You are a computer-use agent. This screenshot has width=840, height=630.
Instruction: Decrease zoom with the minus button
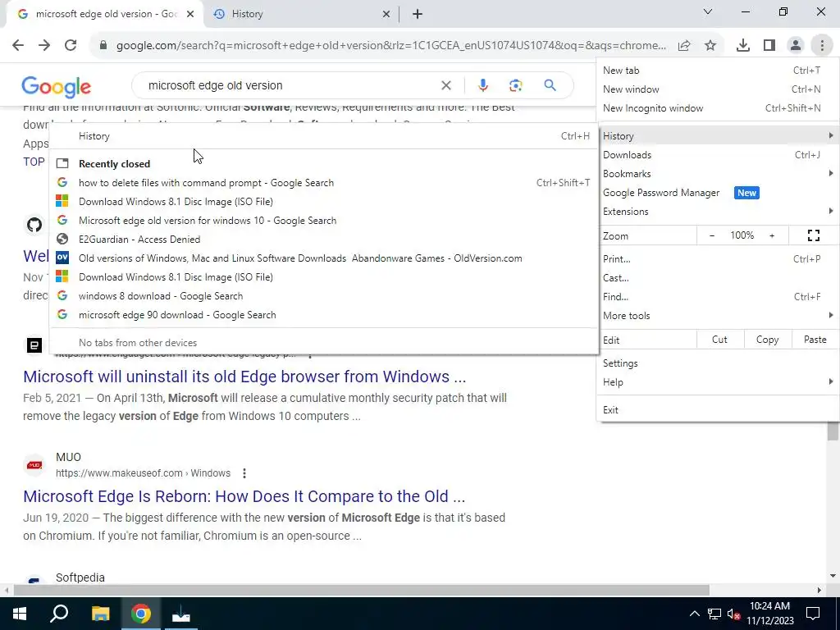coord(712,235)
